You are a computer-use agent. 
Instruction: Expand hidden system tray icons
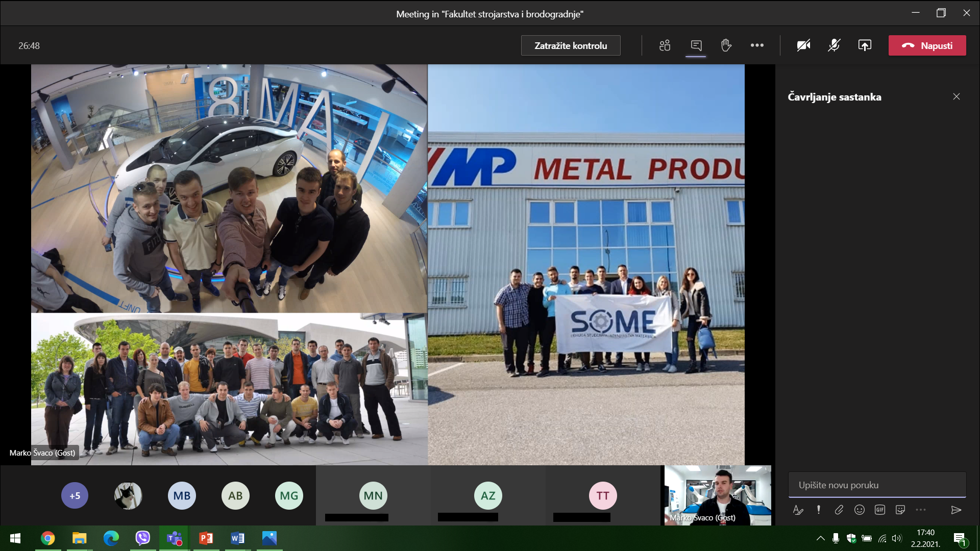point(820,538)
